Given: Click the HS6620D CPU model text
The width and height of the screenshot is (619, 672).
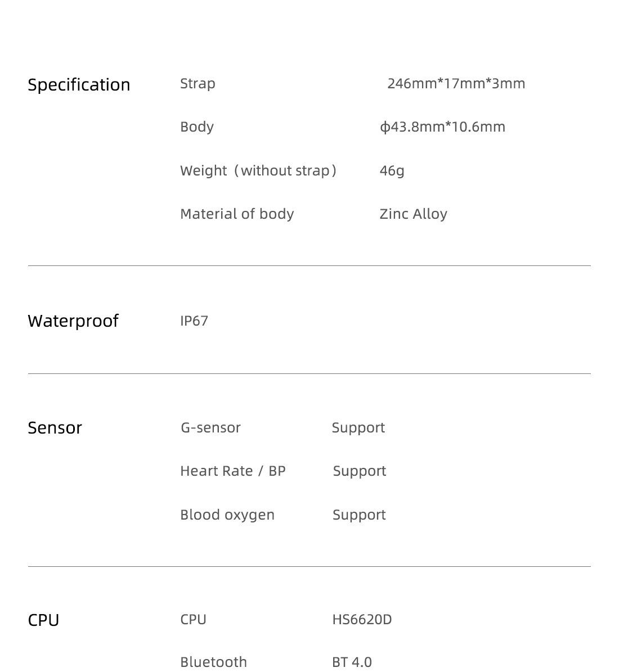Looking at the screenshot, I should 362,620.
